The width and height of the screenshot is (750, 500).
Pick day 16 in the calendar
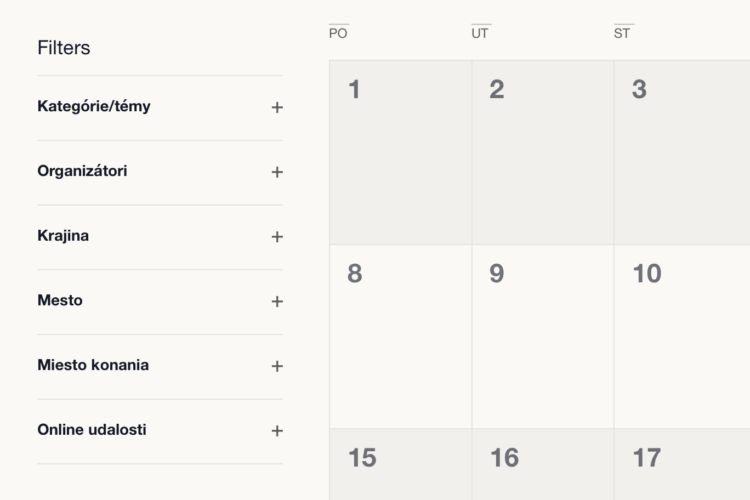[543, 464]
